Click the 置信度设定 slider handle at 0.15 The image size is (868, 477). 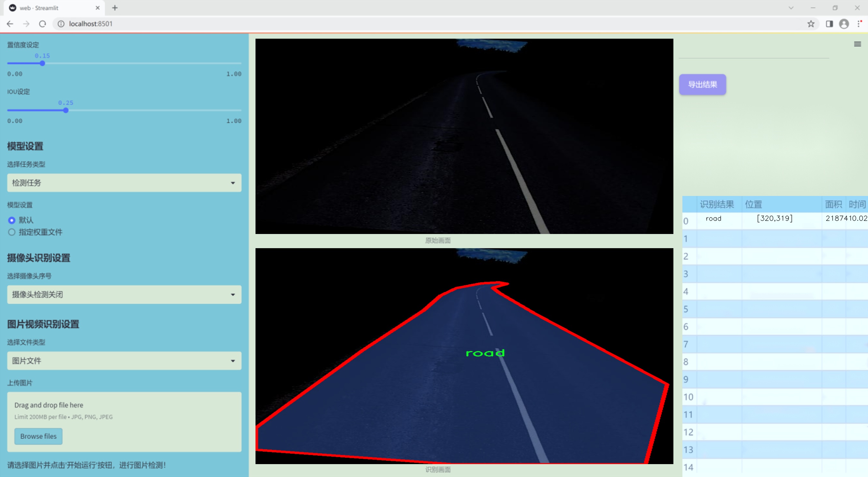coord(43,63)
